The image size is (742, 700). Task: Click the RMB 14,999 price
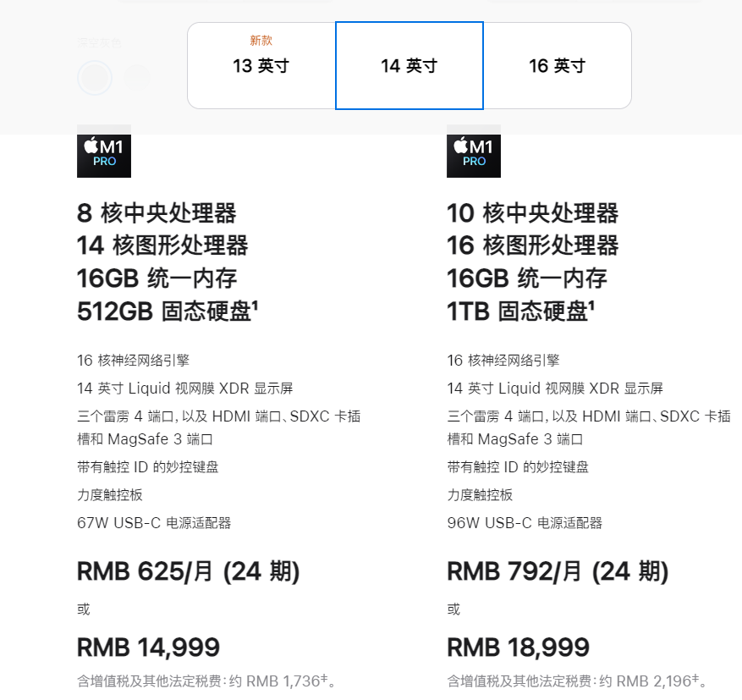tap(149, 647)
